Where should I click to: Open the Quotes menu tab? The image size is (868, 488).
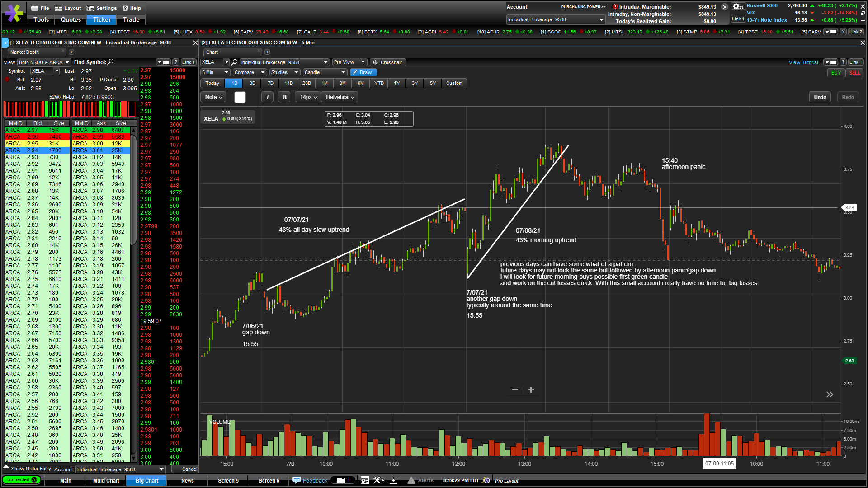(71, 19)
